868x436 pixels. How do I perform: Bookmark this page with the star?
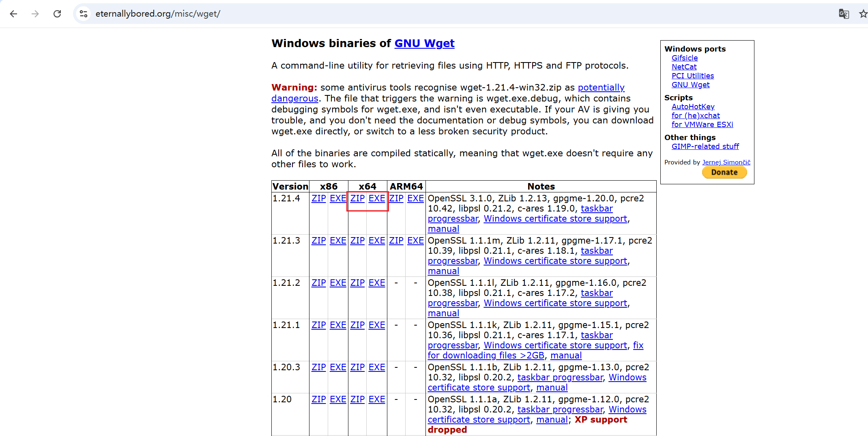(862, 13)
